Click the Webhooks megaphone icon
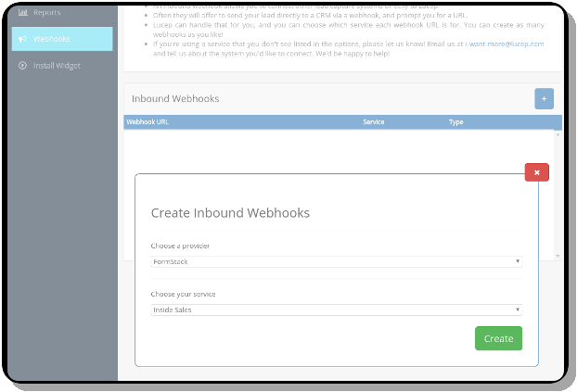 pos(23,39)
